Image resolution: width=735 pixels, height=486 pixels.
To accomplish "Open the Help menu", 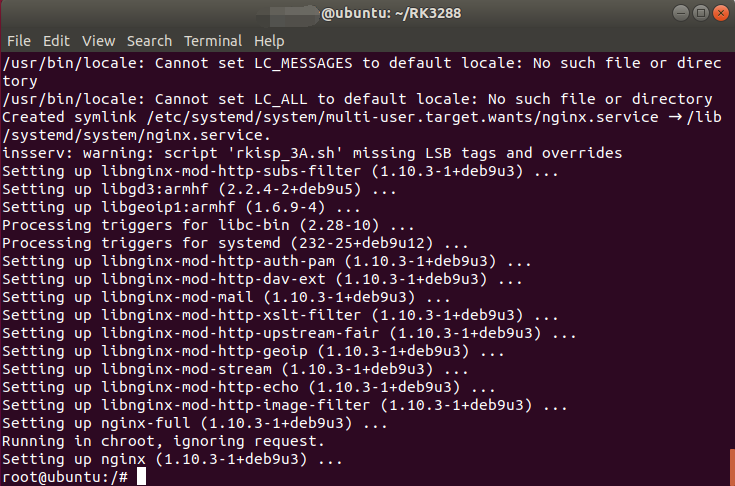I will 269,41.
